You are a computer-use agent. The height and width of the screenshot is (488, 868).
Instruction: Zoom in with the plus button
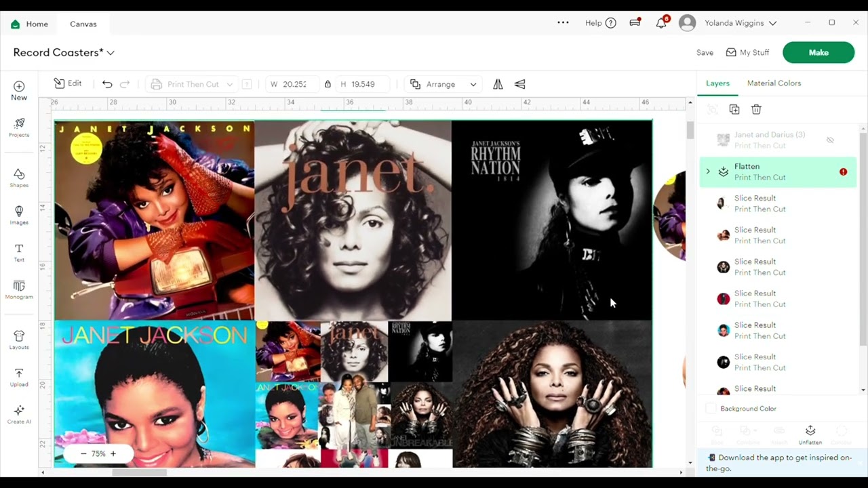pyautogui.click(x=113, y=453)
